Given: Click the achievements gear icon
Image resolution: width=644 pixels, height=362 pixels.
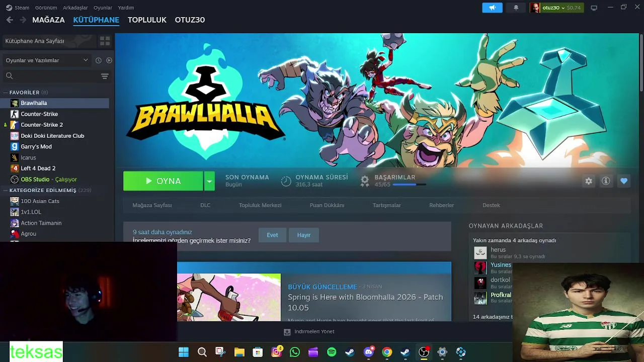Looking at the screenshot, I should [365, 182].
